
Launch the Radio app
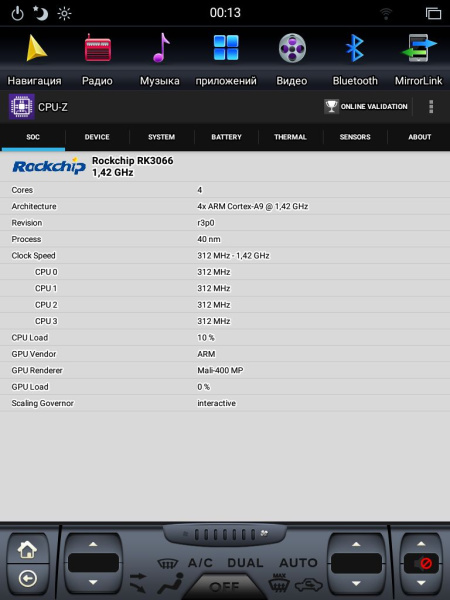tap(97, 48)
